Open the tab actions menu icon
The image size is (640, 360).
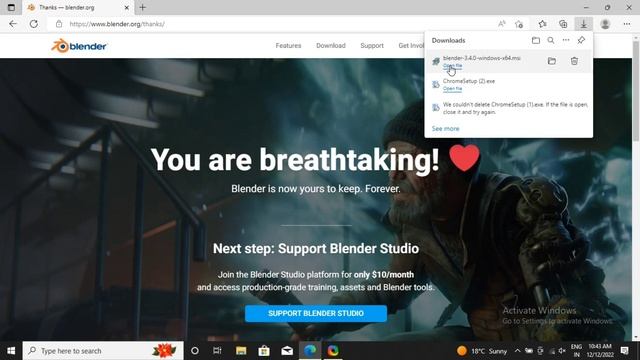[x=11, y=7]
